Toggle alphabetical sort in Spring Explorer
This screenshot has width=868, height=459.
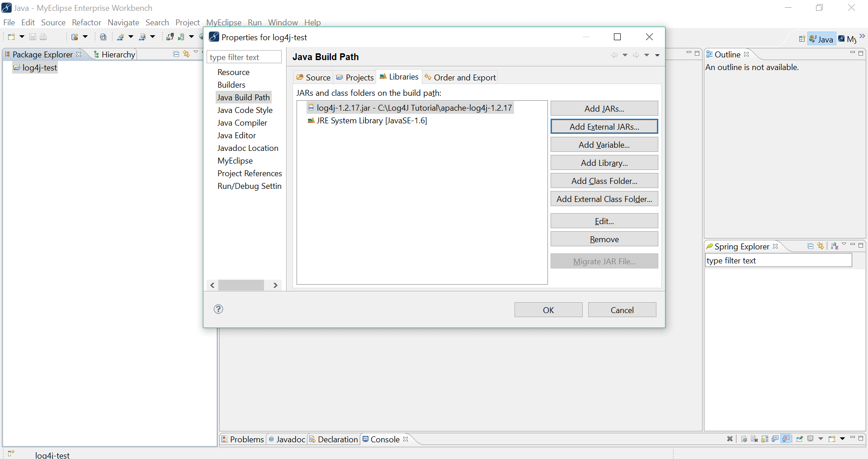[835, 246]
